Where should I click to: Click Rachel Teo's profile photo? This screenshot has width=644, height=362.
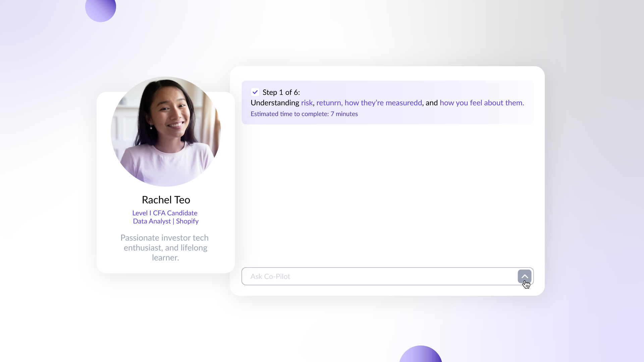(x=166, y=131)
